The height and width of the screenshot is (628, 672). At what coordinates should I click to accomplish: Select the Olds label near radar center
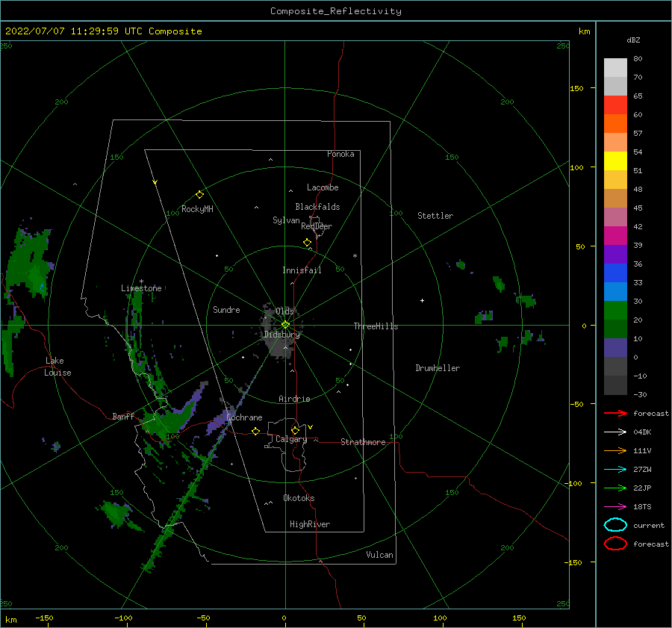[284, 311]
